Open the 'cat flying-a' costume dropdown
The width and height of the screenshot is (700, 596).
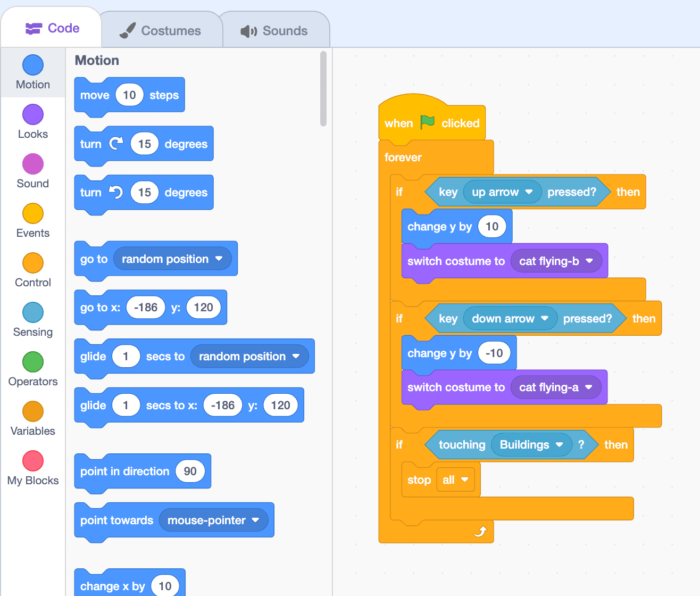coord(556,387)
